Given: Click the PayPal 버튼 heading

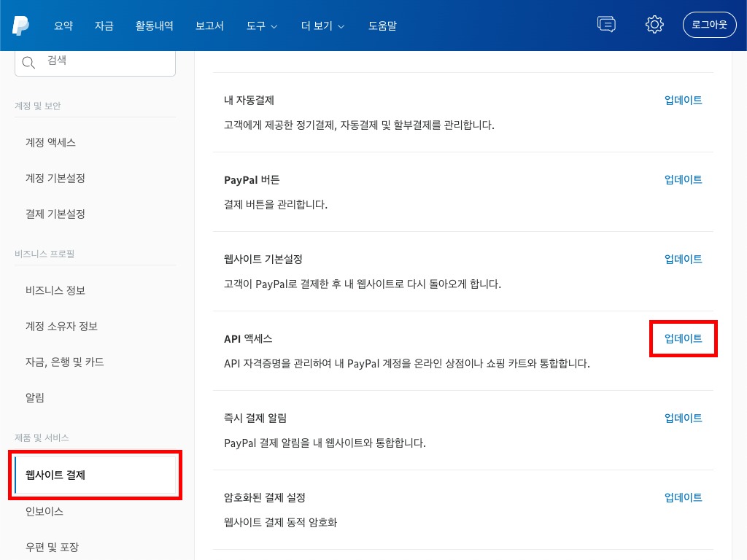Looking at the screenshot, I should tap(252, 179).
